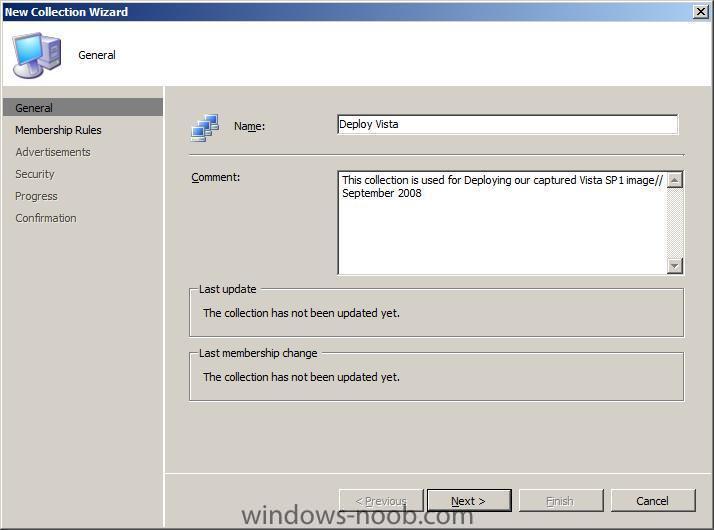Click the Last update status message text
Screen dimensions: 714x530
301,313
